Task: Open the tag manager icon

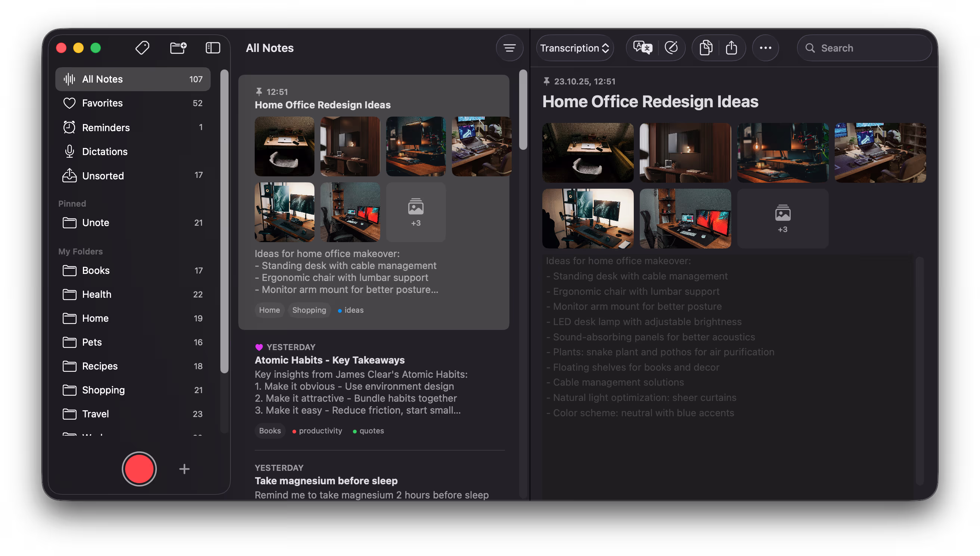Action: pyautogui.click(x=142, y=48)
